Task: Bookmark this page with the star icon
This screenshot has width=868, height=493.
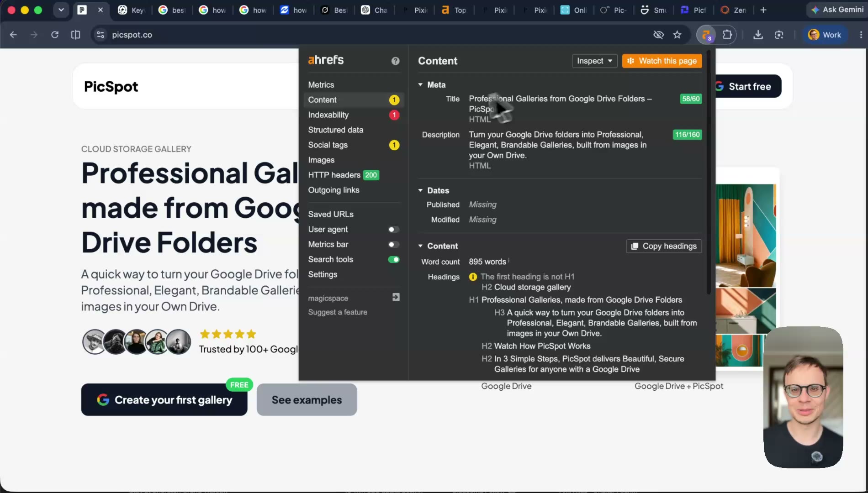Action: point(677,35)
